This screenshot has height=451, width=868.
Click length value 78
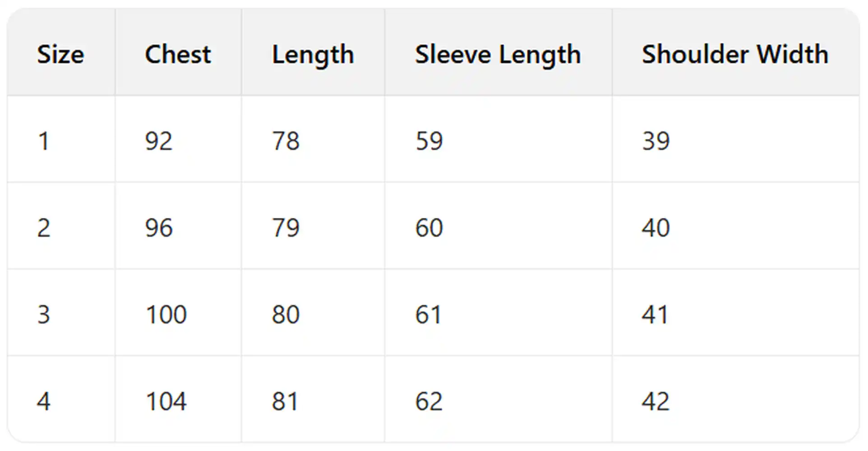point(286,141)
